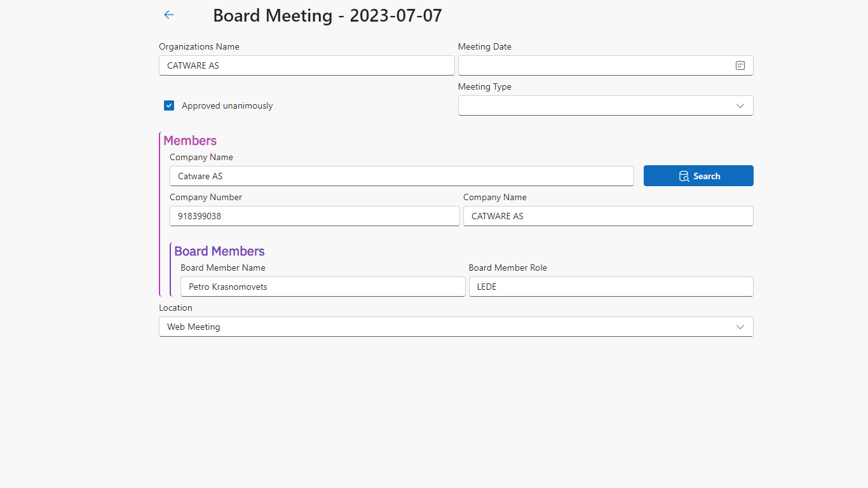The height and width of the screenshot is (488, 868).
Task: Toggle the Approved unanimously checkbox
Action: point(169,105)
